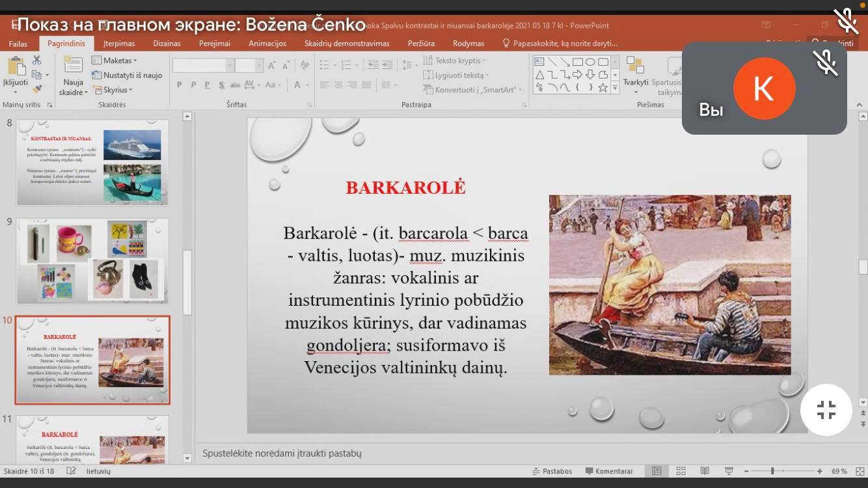Toggle Normal view button in status bar
This screenshot has width=868, height=488.
657,471
